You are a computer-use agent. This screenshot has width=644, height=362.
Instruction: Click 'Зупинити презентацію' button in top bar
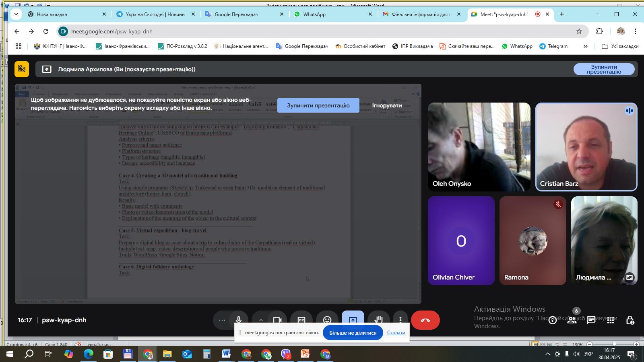604,69
